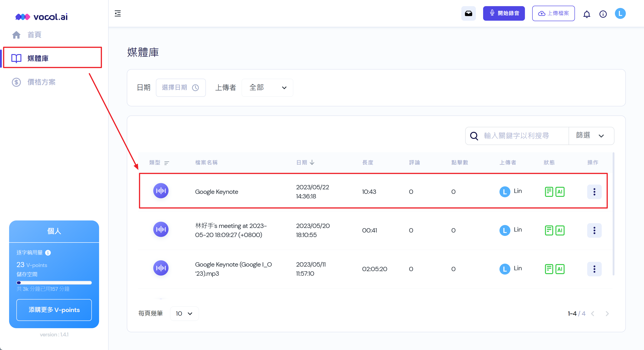This screenshot has height=350, width=644.
Task: Open the user avatar L profile menu
Action: coord(620,13)
